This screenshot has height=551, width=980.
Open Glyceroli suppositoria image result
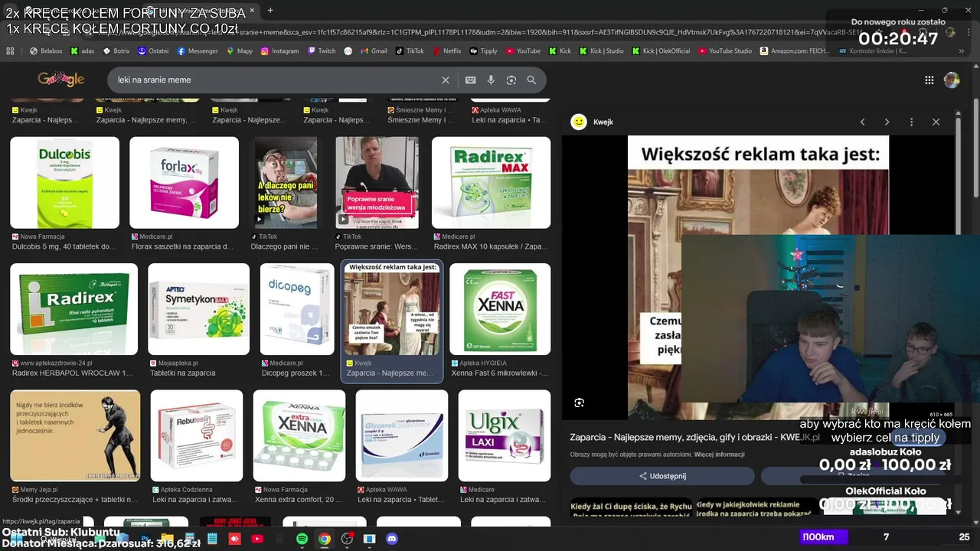[401, 435]
